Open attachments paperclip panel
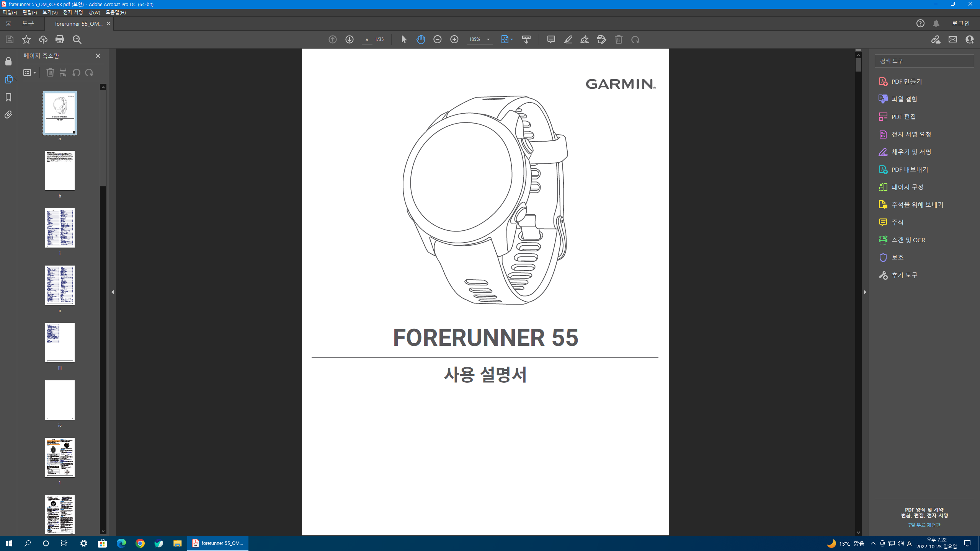The image size is (980, 551). point(8,115)
